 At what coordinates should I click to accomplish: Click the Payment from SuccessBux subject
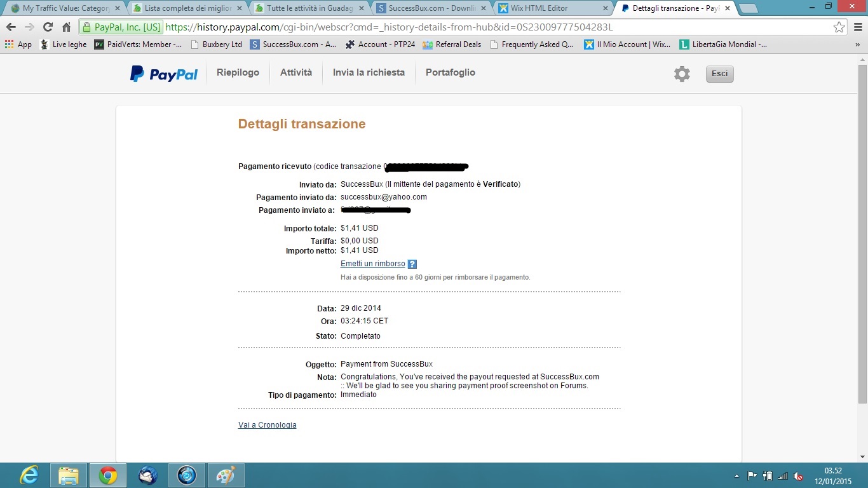click(x=386, y=364)
